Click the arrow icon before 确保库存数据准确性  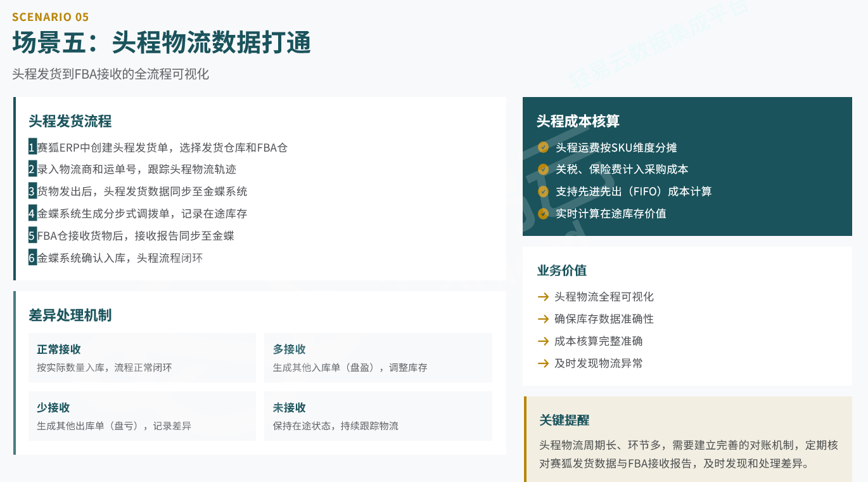click(543, 319)
